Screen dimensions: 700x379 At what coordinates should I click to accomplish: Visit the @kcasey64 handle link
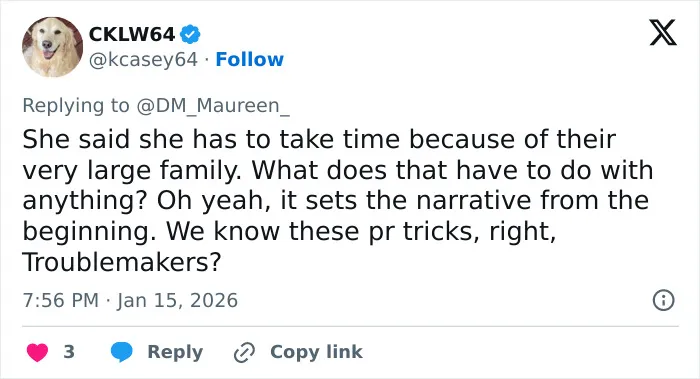click(x=143, y=60)
